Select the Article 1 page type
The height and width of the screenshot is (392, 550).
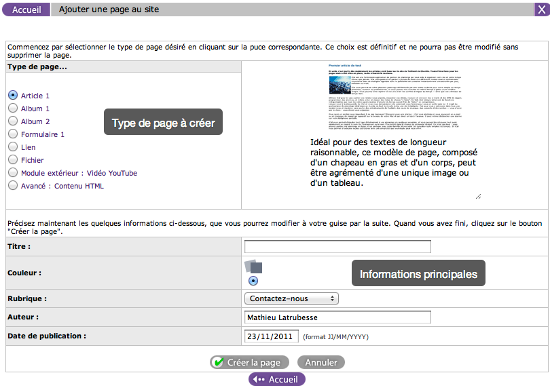pos(13,96)
